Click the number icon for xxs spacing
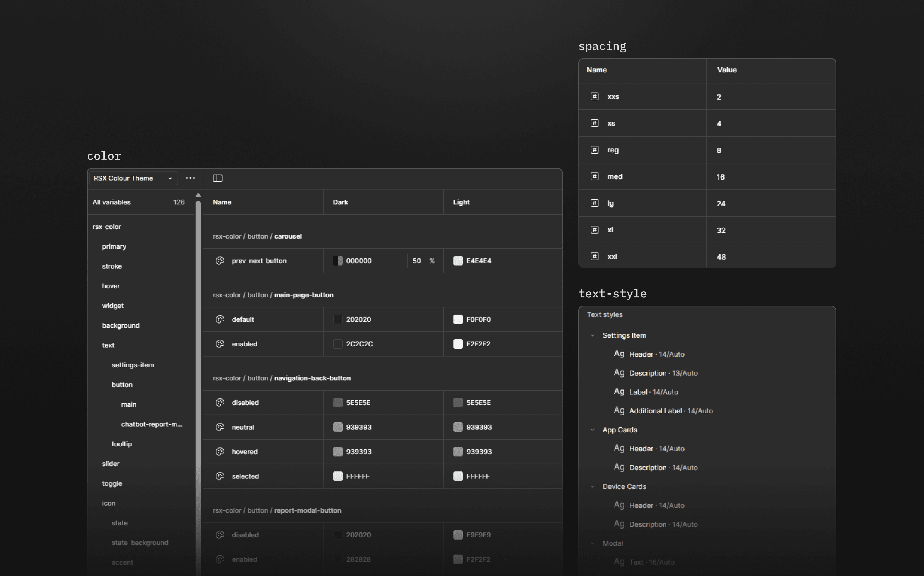The image size is (924, 576). [x=594, y=97]
